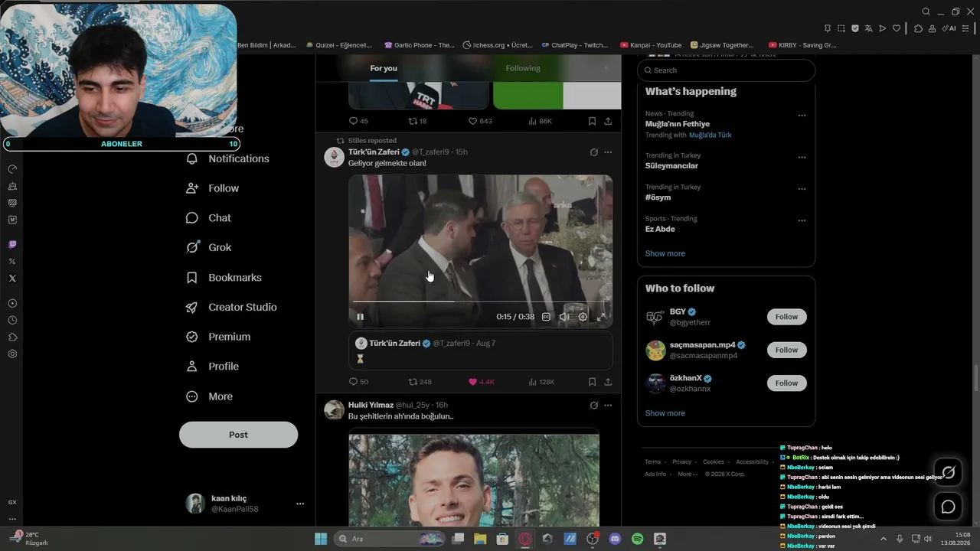Open the browser AI assistant button

(x=949, y=28)
